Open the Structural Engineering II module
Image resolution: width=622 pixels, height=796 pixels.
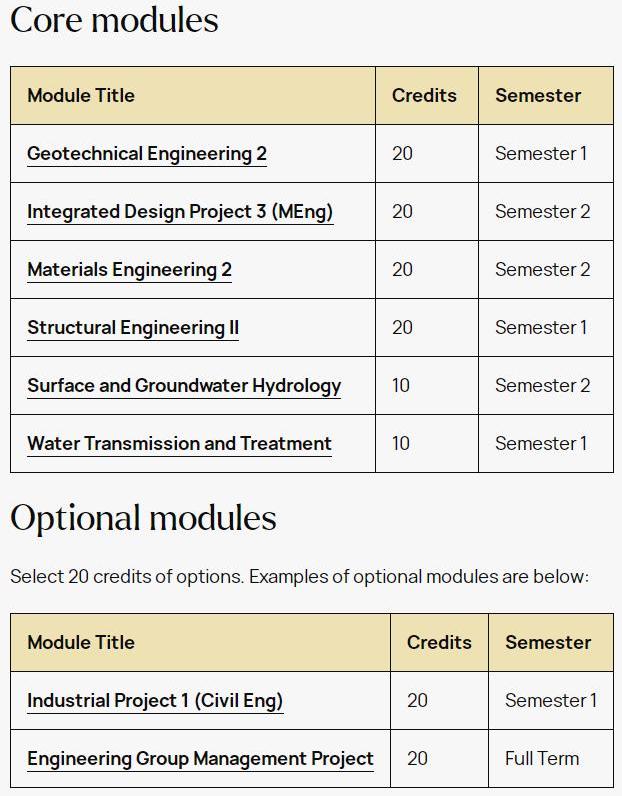point(133,327)
